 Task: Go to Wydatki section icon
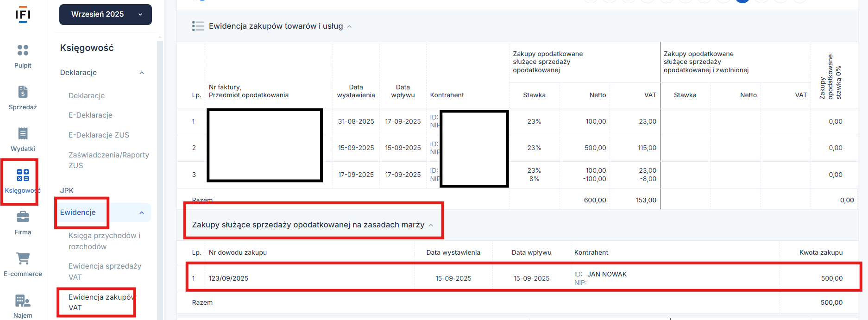[x=23, y=133]
